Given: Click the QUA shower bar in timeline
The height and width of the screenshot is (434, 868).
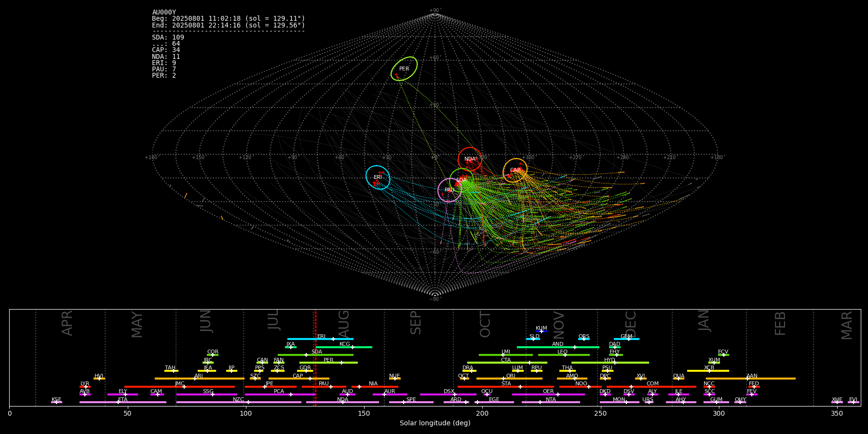Looking at the screenshot, I should 678,379.
